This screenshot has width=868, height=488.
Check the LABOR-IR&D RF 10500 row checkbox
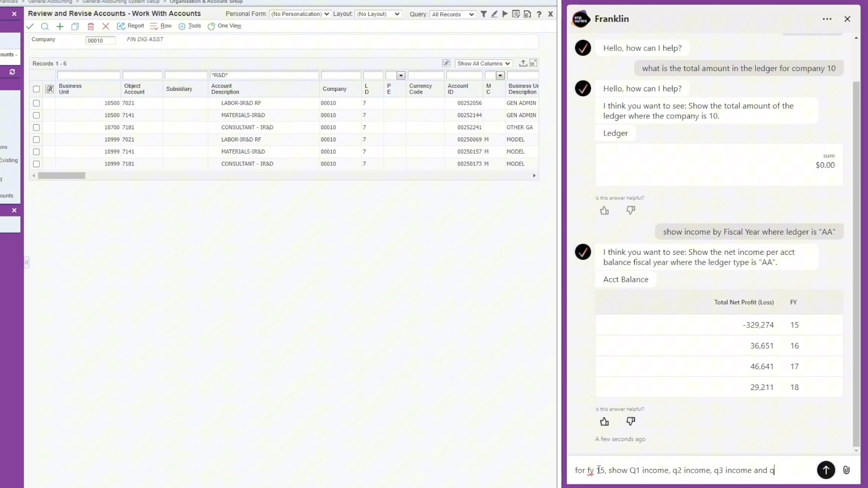(x=36, y=103)
